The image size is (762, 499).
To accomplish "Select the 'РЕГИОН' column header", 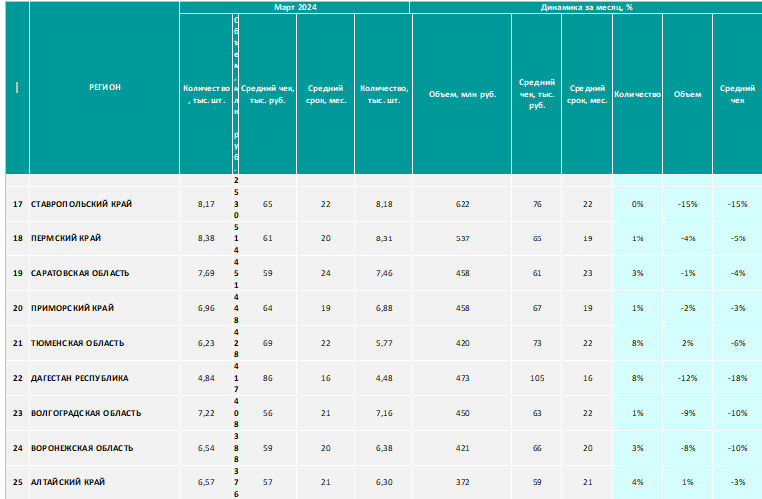I will pyautogui.click(x=104, y=87).
